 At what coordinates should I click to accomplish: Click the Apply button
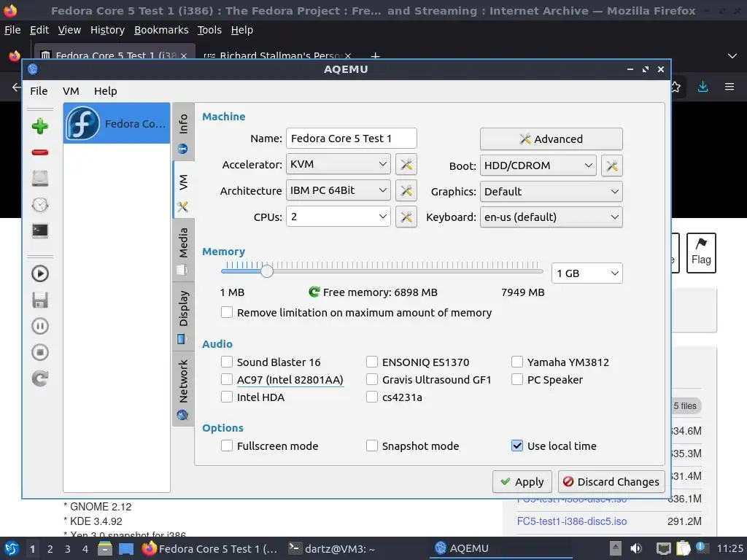point(522,482)
